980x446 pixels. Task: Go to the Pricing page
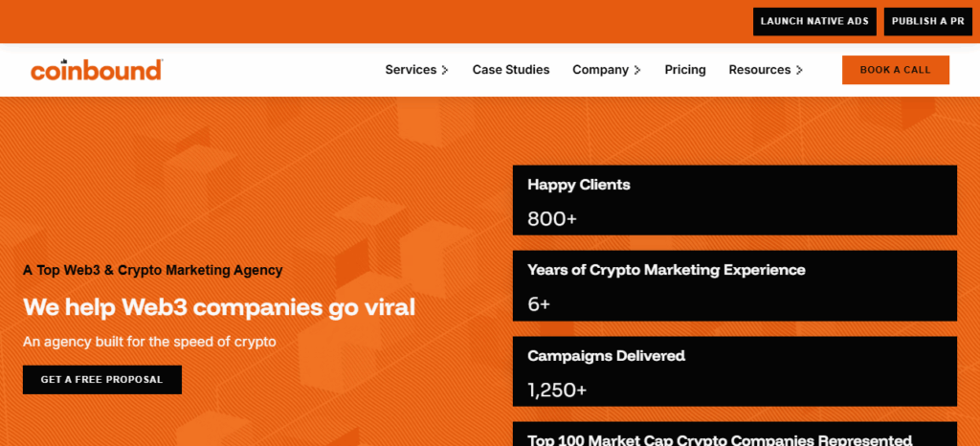click(685, 70)
